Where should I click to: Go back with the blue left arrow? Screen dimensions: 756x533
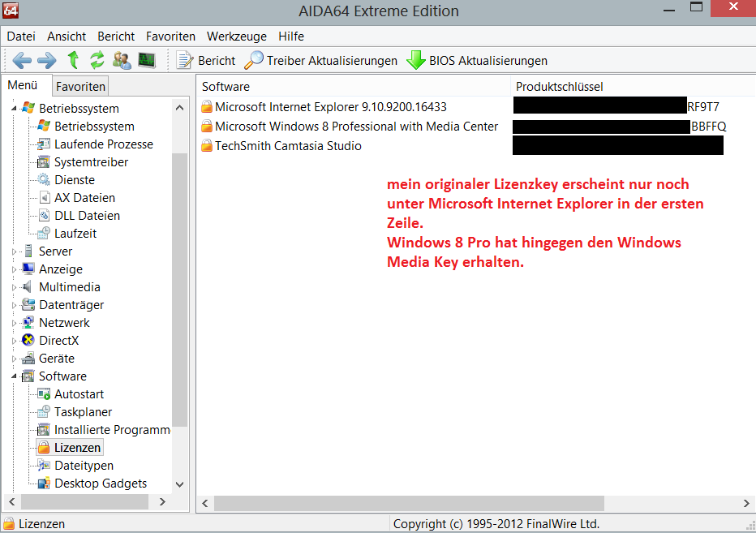(x=22, y=61)
